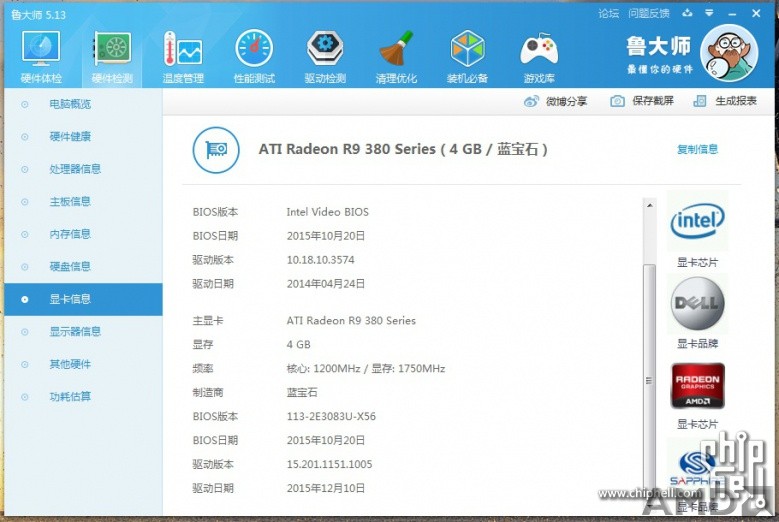Image resolution: width=779 pixels, height=522 pixels.
Task: Click the 蓝宝石 manufacturer value
Action: click(302, 392)
